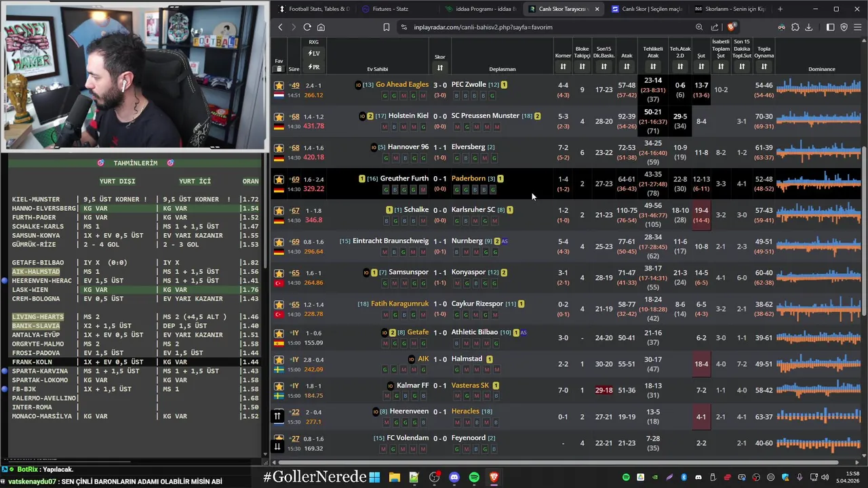Toggle favorite star for Hannover 96 match

click(x=279, y=148)
